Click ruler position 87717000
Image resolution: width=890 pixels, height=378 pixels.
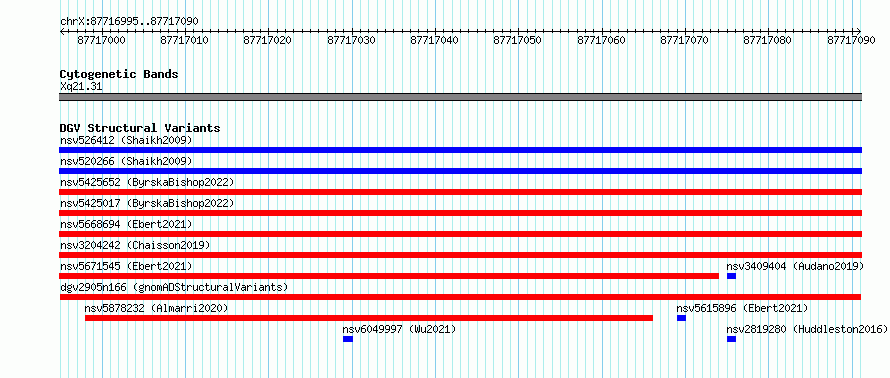[102, 40]
